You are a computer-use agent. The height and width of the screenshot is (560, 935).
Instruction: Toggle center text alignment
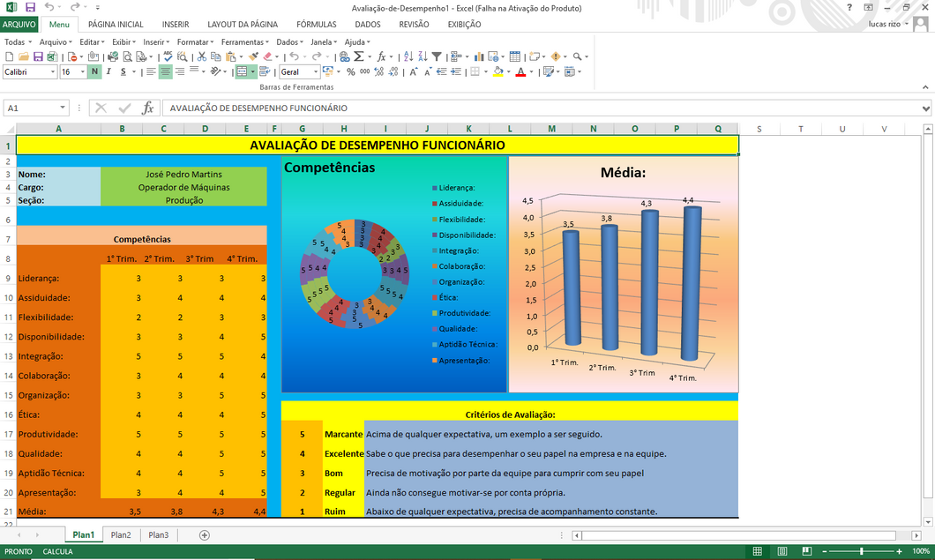click(165, 72)
